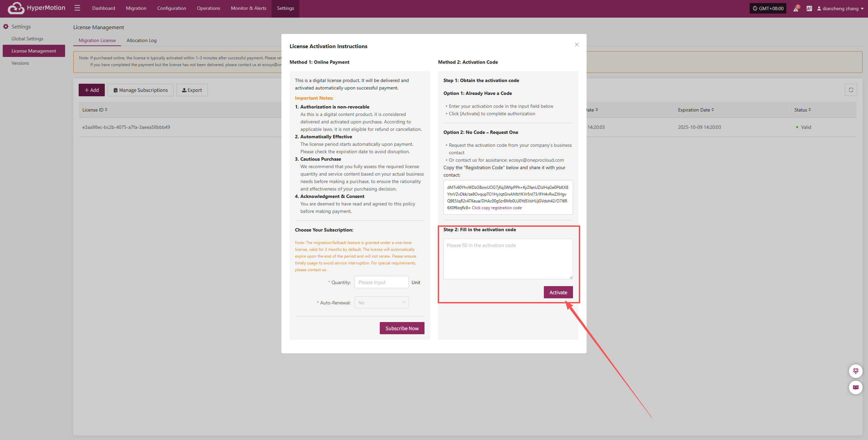The width and height of the screenshot is (868, 440).
Task: Click the hamburger menu collapse icon
Action: click(x=77, y=8)
